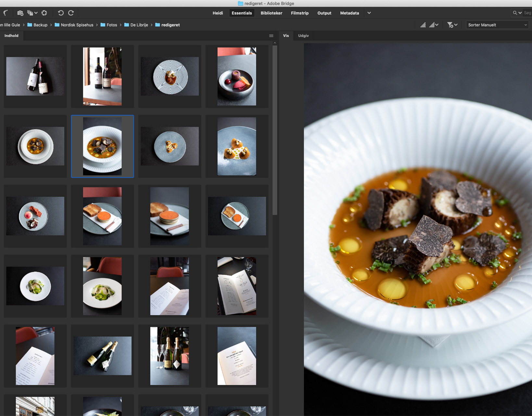Select toast with orange spread and red chair thumbnail

pyautogui.click(x=102, y=216)
